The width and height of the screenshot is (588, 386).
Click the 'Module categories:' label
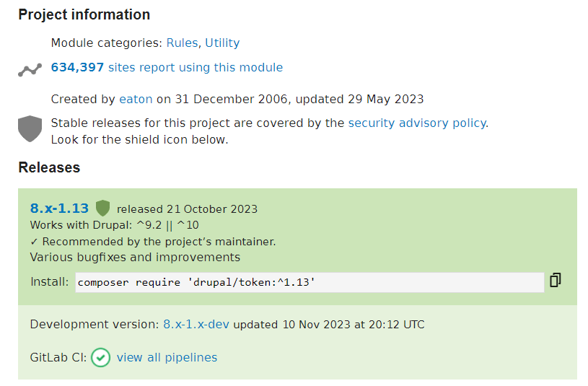point(107,43)
